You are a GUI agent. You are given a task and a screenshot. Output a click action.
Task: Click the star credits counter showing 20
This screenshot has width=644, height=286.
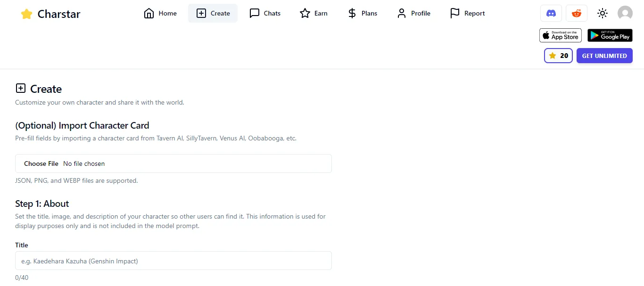(x=558, y=56)
